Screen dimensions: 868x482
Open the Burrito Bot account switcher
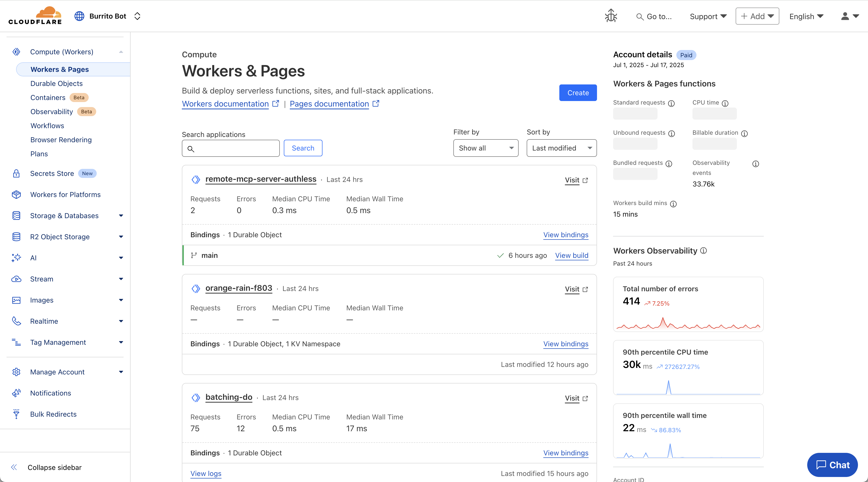(108, 16)
